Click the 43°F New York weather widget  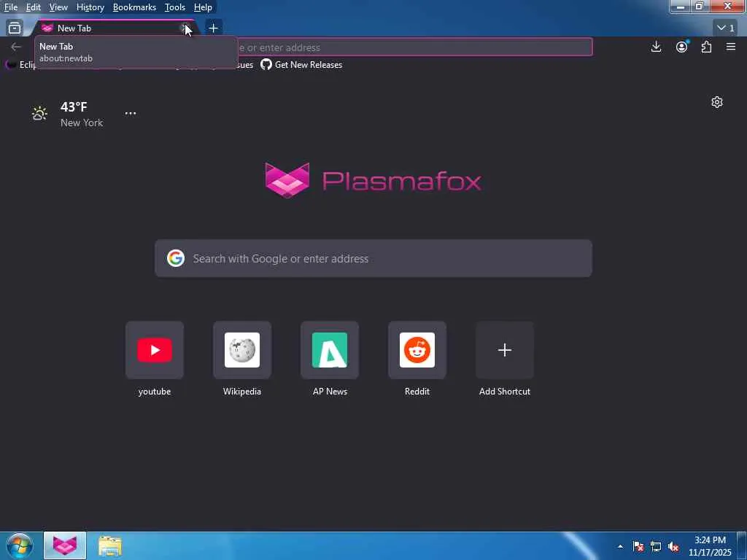(x=68, y=114)
